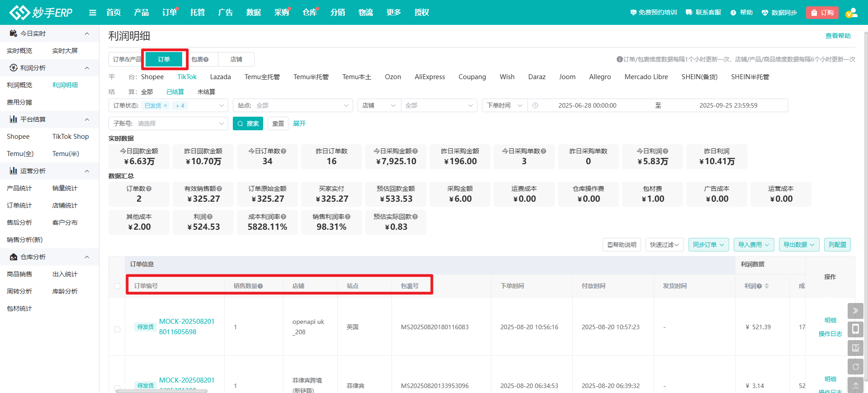Open the user account avatar icon
868x393 pixels.
851,13
